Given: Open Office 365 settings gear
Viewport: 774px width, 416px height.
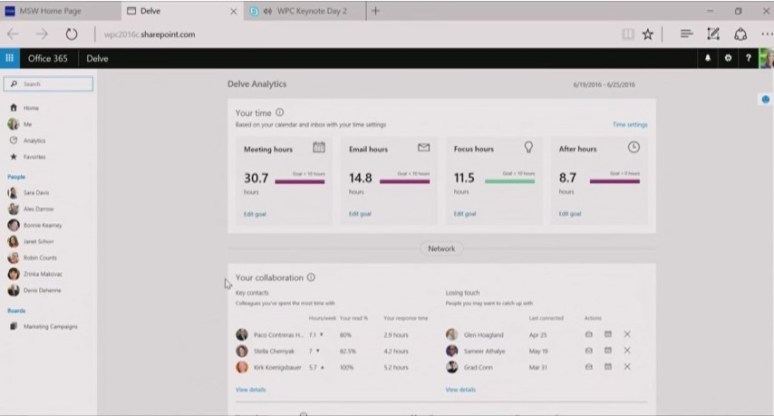Looking at the screenshot, I should (x=728, y=58).
